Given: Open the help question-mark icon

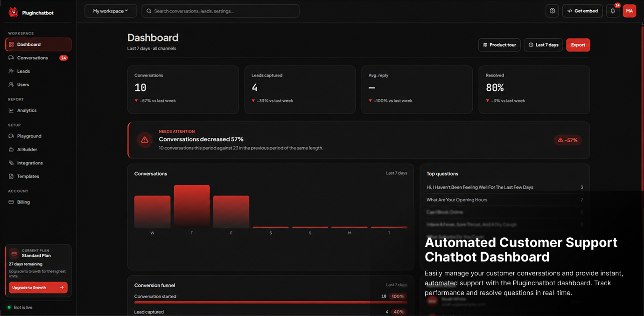Looking at the screenshot, I should (552, 11).
